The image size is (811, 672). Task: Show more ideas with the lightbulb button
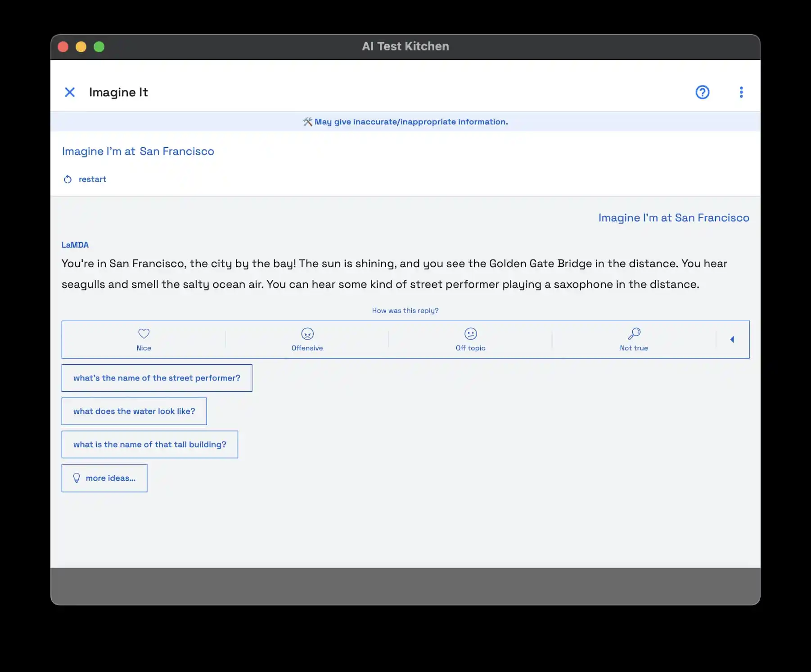[104, 478]
